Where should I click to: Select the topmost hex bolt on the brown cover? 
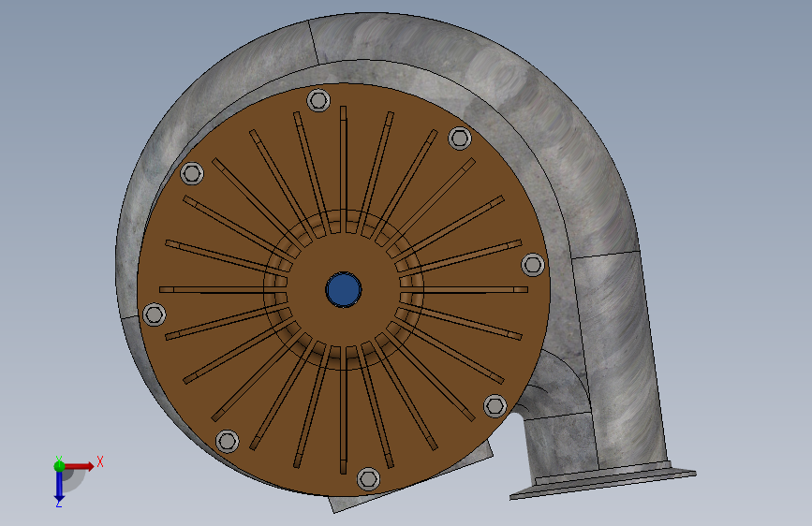click(318, 100)
